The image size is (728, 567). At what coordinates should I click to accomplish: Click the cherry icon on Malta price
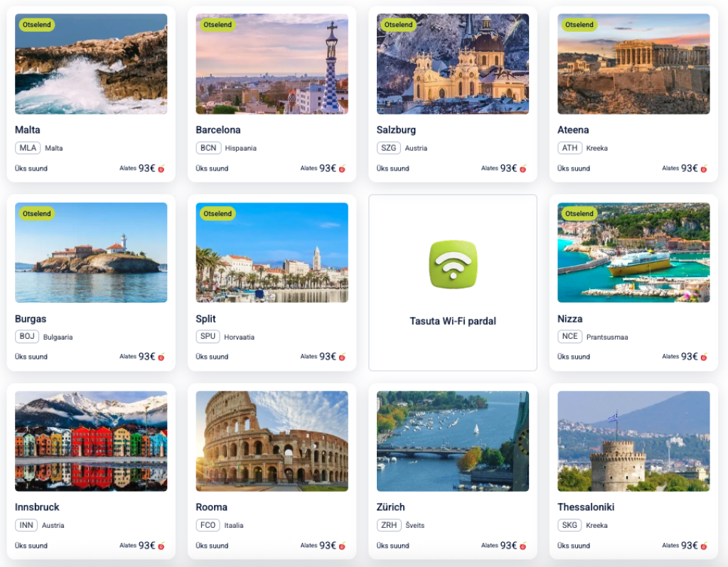[x=161, y=169]
